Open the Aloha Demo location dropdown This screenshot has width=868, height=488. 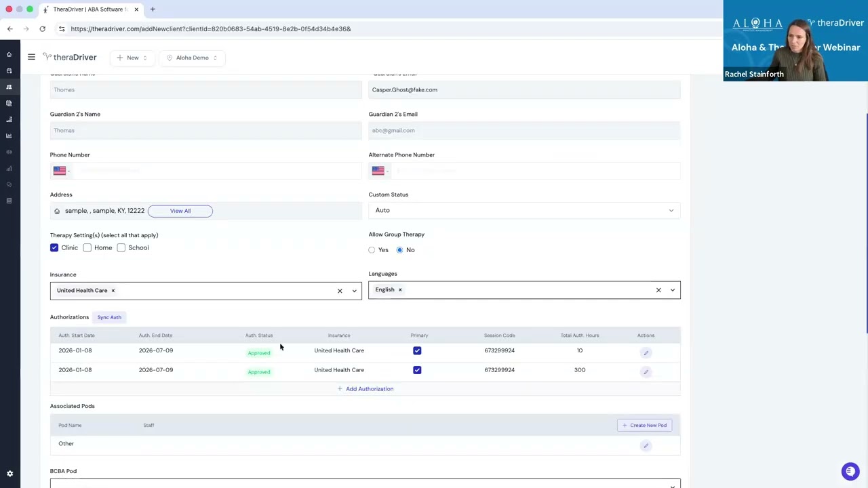tap(192, 58)
